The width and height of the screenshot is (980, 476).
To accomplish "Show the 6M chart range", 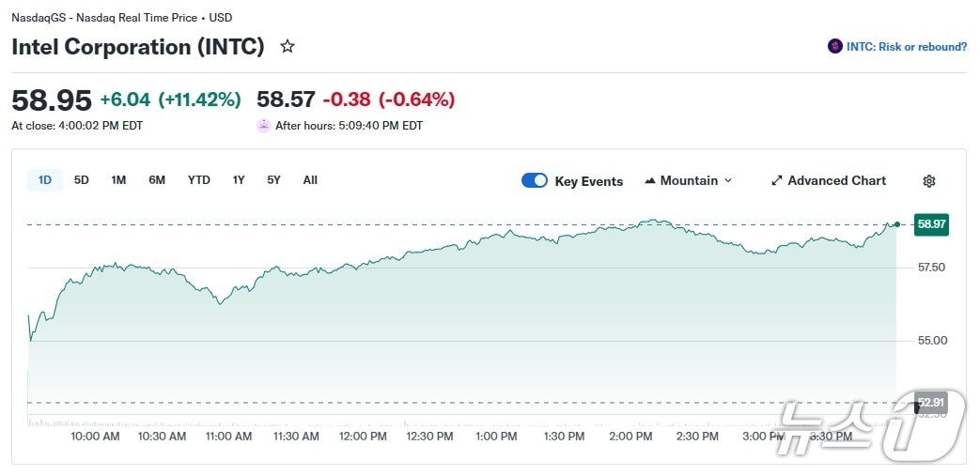I will (157, 180).
